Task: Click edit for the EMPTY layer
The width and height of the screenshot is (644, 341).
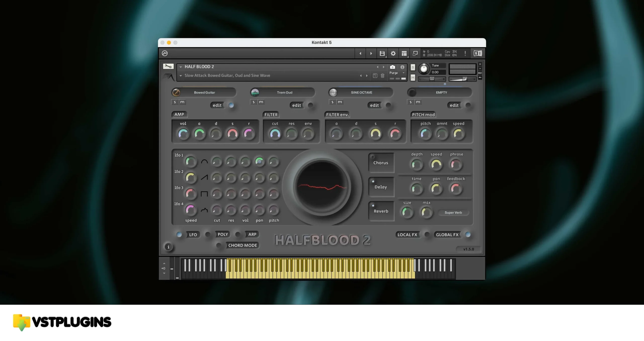Action: coord(454,105)
